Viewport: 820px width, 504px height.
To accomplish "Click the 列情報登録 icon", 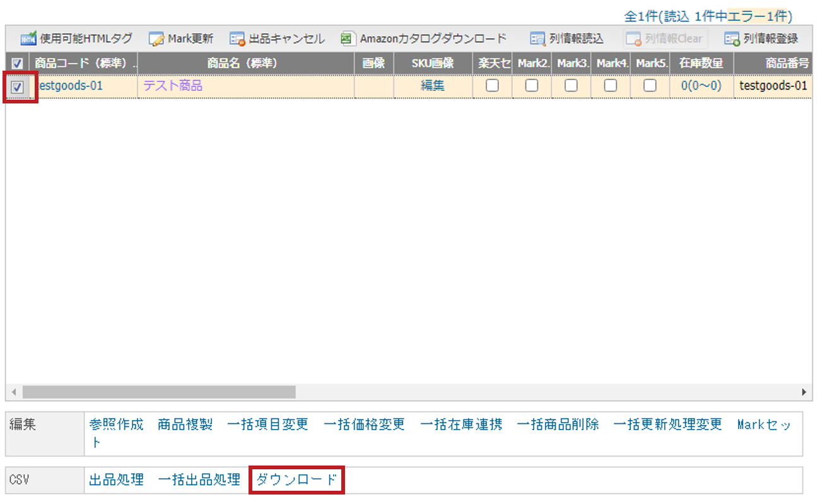I will [732, 39].
